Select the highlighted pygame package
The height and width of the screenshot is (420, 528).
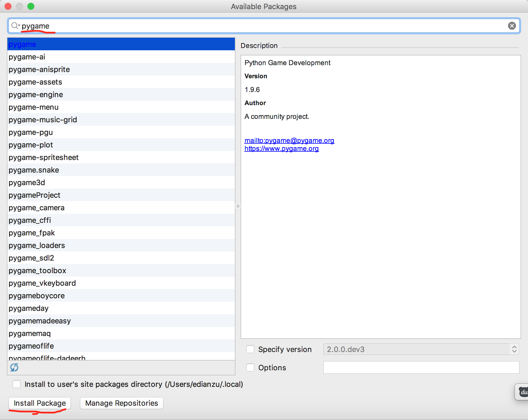pyautogui.click(x=121, y=44)
